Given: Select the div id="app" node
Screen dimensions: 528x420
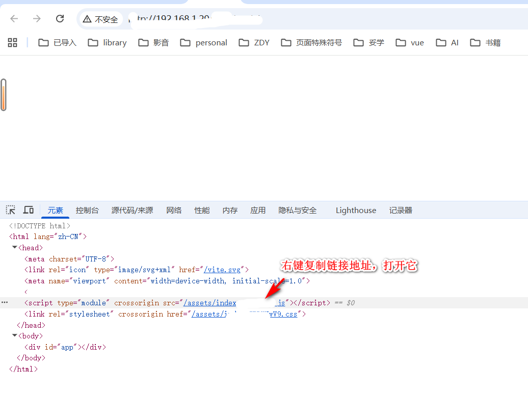Looking at the screenshot, I should tap(65, 347).
